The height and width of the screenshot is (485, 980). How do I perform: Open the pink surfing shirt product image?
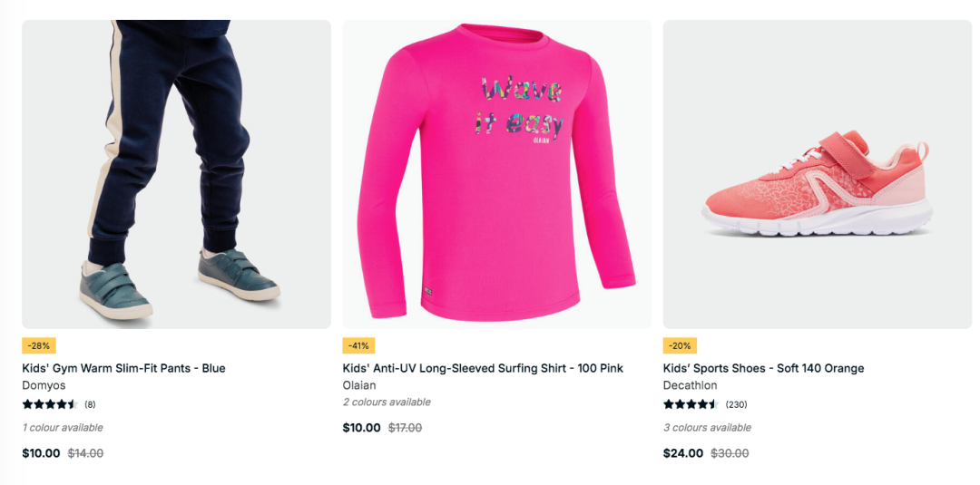497,174
